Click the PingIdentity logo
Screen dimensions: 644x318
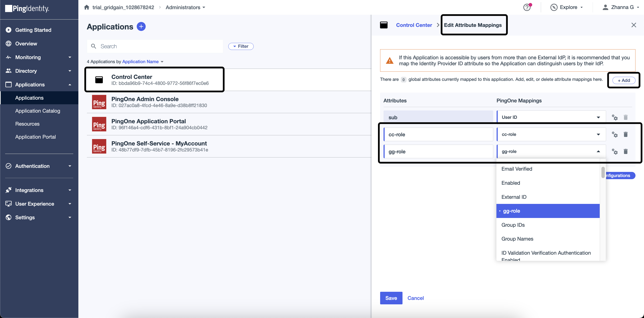click(27, 9)
